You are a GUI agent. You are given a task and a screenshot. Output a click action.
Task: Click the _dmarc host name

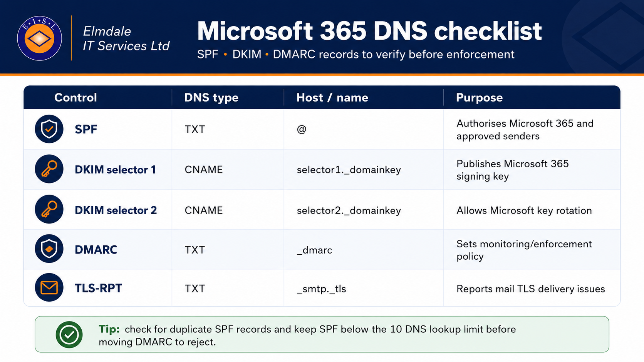(314, 250)
